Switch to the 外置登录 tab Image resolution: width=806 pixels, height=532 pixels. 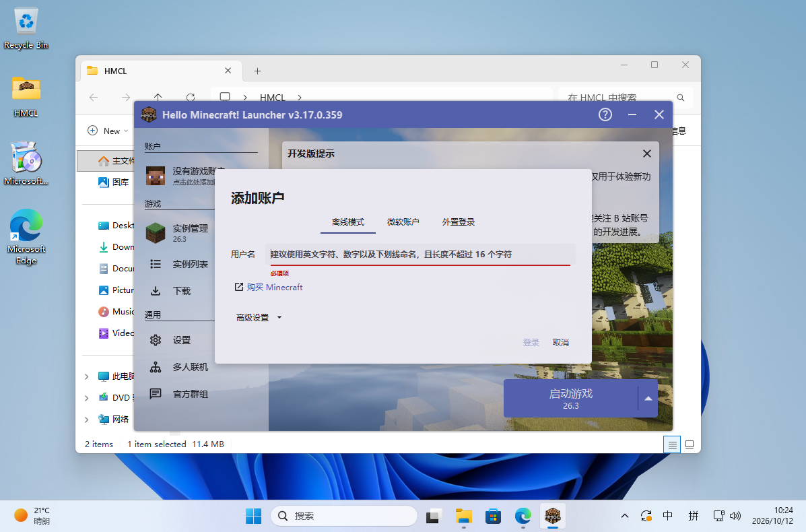pos(459,222)
